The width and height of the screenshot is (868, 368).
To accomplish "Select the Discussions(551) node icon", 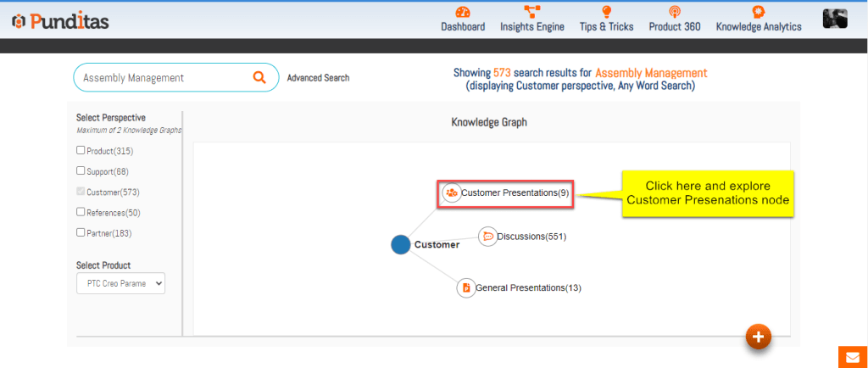I will [487, 237].
